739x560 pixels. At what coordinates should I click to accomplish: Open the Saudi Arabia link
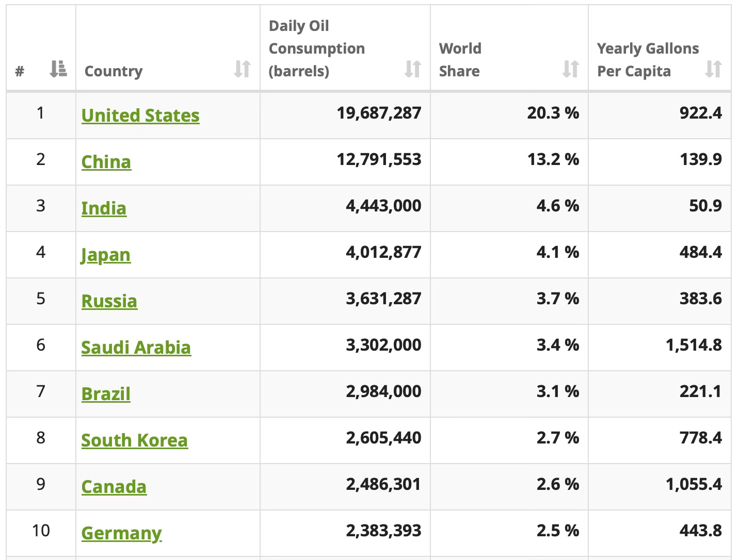[x=136, y=348]
